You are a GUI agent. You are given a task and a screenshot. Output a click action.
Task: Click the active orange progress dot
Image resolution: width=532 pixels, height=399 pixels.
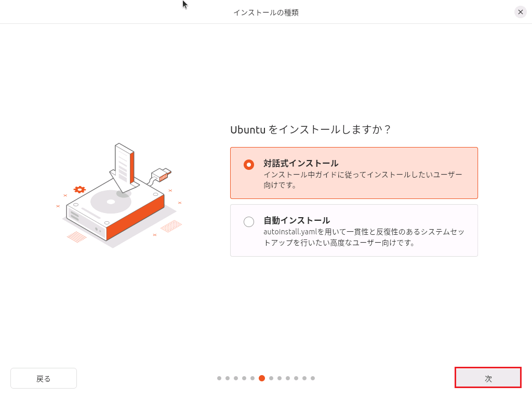coord(262,379)
